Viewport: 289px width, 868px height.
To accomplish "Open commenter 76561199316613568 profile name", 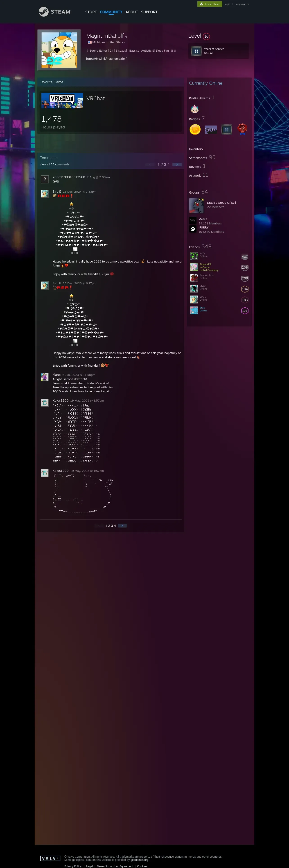I will 69,177.
